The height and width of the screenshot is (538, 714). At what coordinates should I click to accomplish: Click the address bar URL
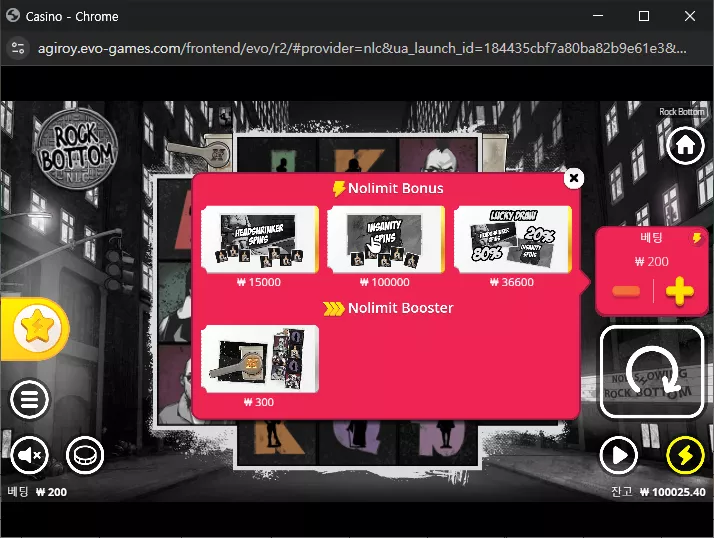362,48
